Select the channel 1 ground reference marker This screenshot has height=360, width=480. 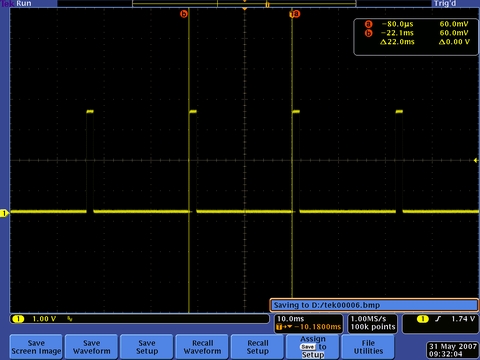click(4, 213)
